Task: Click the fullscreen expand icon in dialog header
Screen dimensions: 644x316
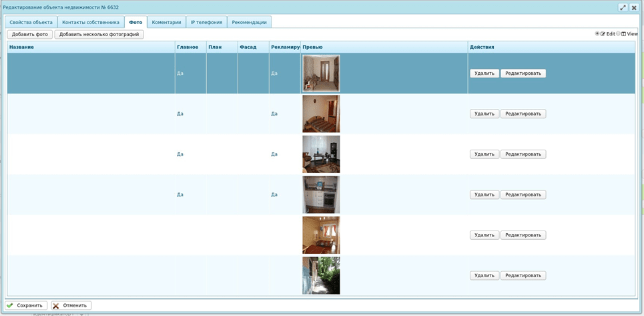Action: (623, 7)
